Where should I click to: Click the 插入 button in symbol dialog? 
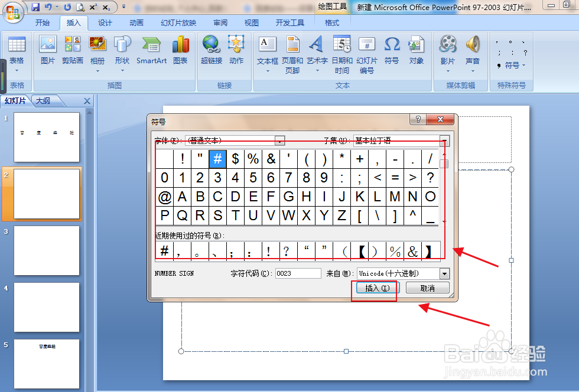(377, 288)
